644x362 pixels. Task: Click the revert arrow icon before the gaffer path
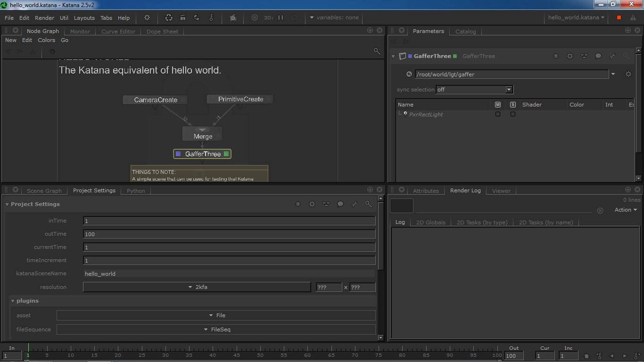coord(409,74)
